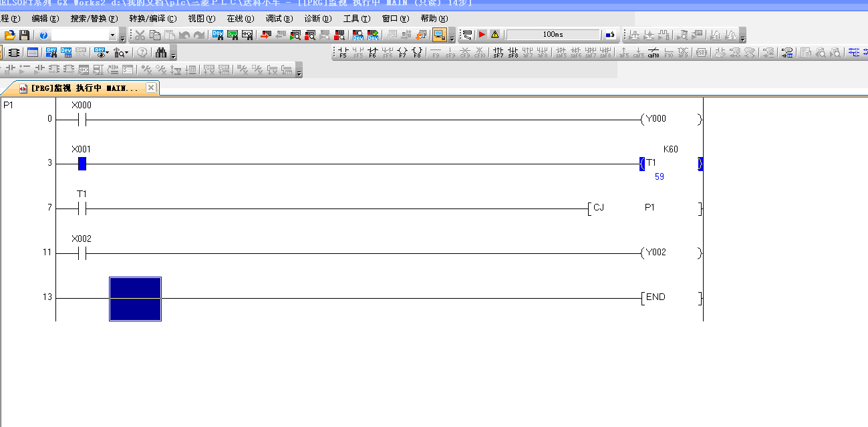868x427 pixels.
Task: Open the 调试(B) debug menu
Action: [x=279, y=19]
